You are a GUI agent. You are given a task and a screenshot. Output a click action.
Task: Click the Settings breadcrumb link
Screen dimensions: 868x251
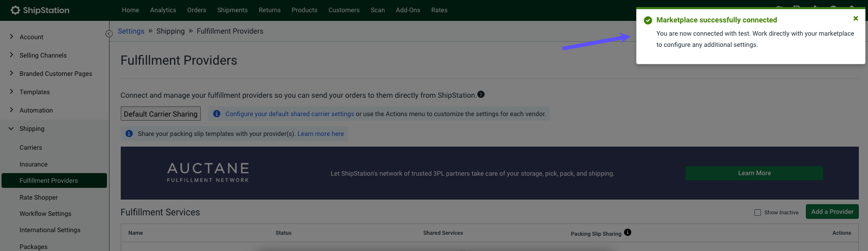(x=131, y=31)
